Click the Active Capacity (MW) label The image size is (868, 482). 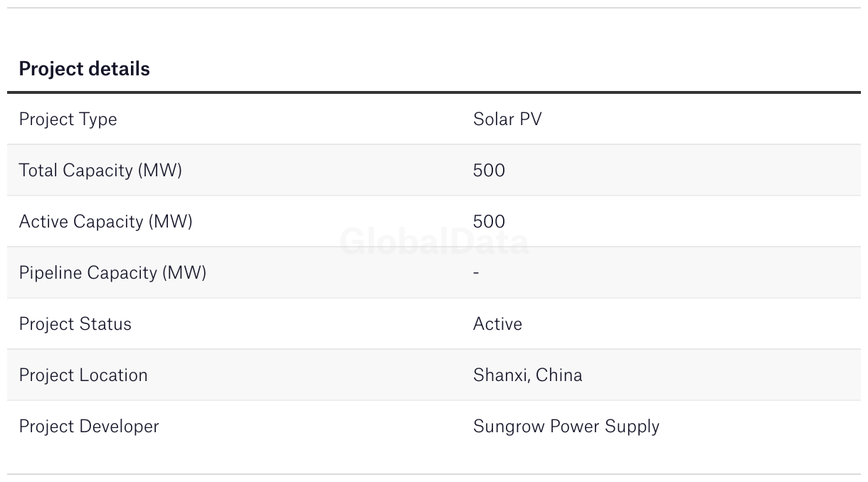pyautogui.click(x=105, y=222)
